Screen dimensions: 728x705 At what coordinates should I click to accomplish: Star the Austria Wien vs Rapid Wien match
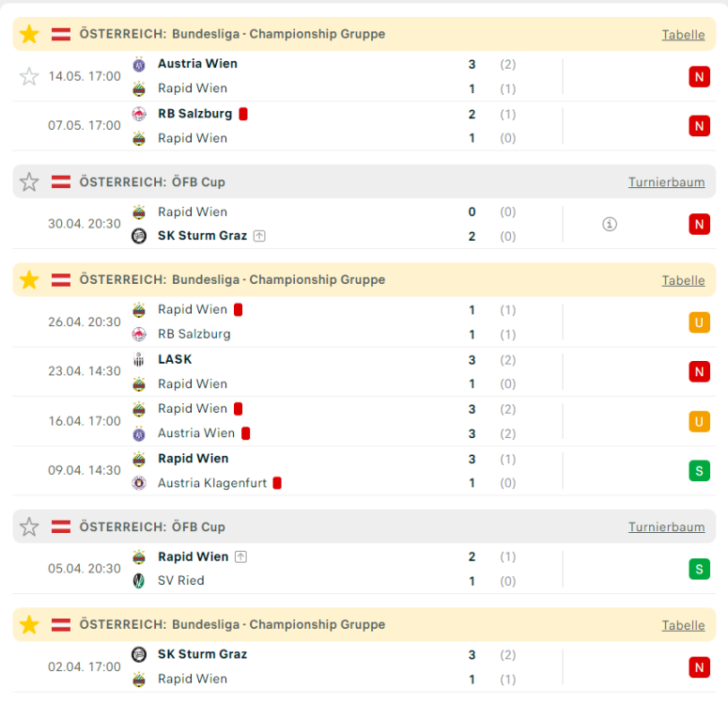pos(29,76)
